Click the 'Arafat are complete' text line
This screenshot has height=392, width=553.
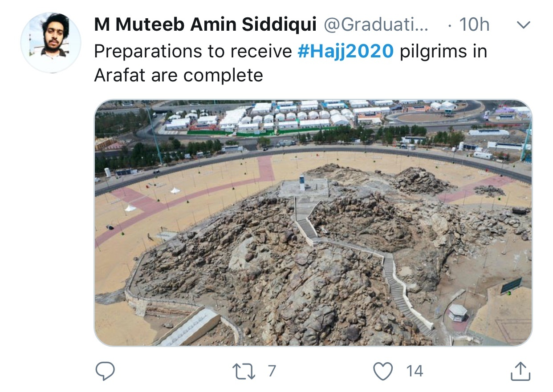179,75
